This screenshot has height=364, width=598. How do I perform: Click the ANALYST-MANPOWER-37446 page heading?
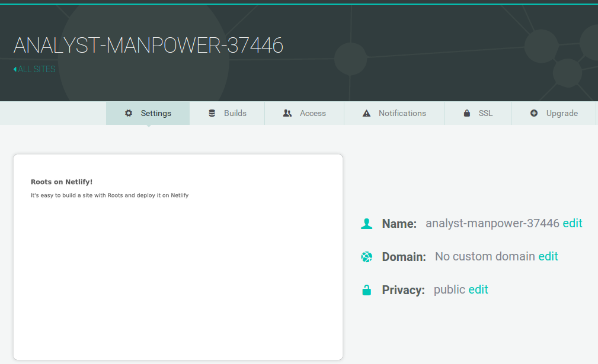pos(148,46)
